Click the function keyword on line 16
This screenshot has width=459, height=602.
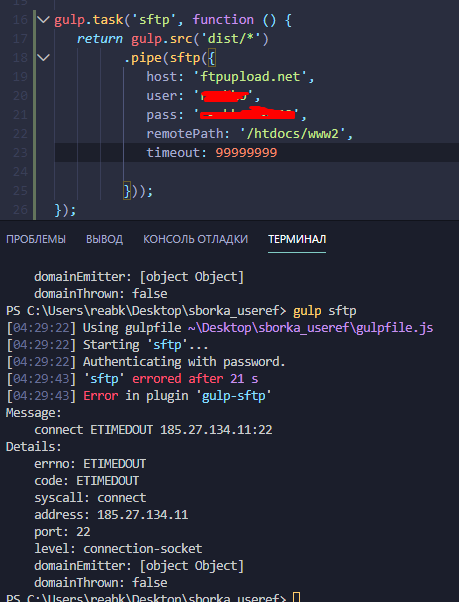pos(223,20)
